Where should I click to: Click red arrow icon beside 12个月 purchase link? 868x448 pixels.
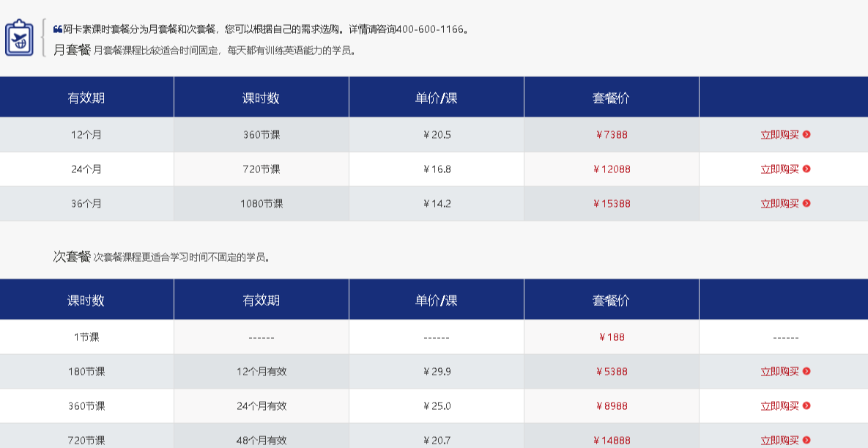806,134
